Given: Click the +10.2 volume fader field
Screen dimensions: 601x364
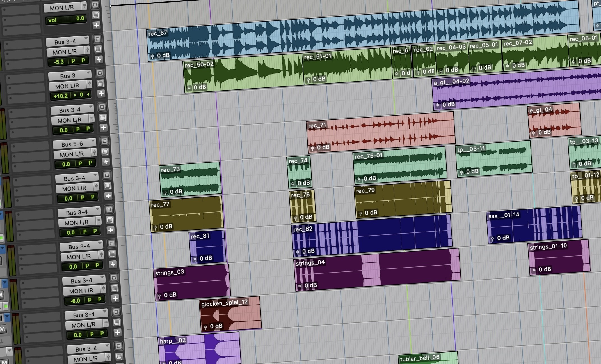Looking at the screenshot, I should pos(61,96).
